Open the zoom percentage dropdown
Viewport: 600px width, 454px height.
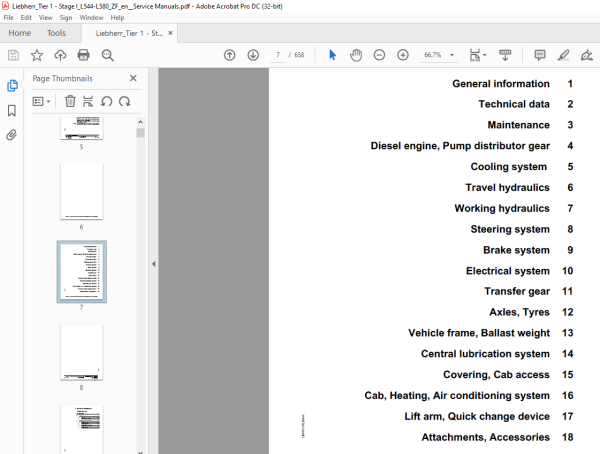tap(452, 55)
